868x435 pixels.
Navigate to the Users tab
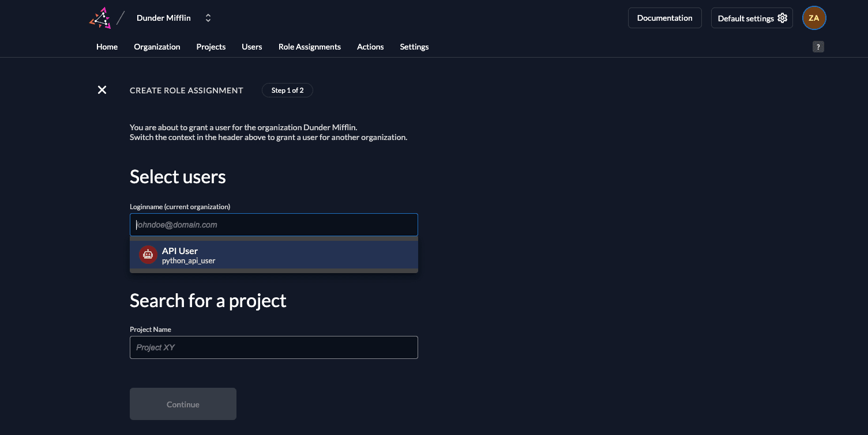click(251, 47)
